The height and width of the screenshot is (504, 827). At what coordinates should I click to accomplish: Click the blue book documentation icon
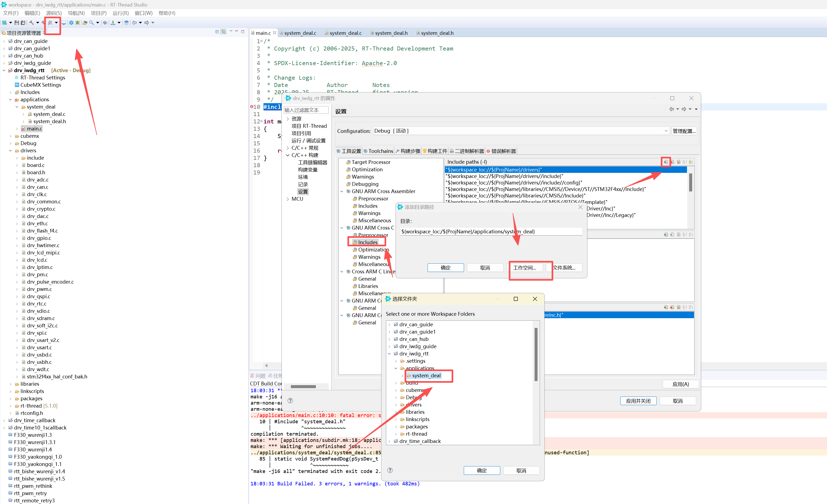pos(105,22)
